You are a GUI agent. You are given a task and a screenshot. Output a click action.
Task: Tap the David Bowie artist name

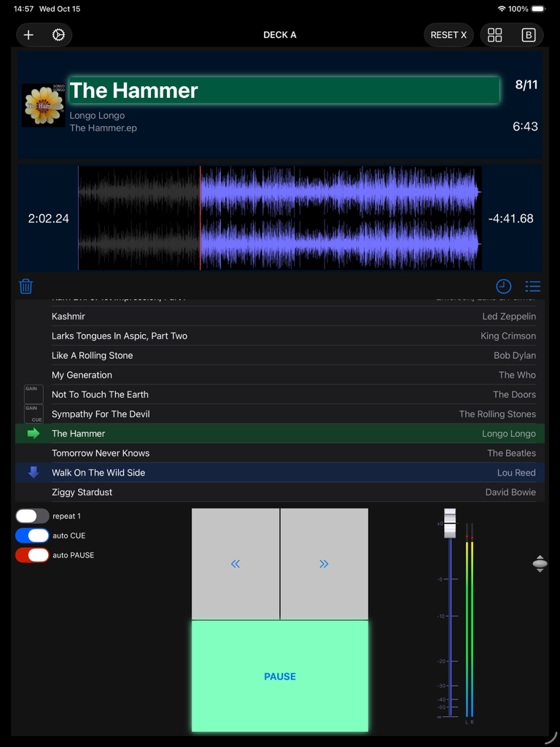[x=510, y=492]
